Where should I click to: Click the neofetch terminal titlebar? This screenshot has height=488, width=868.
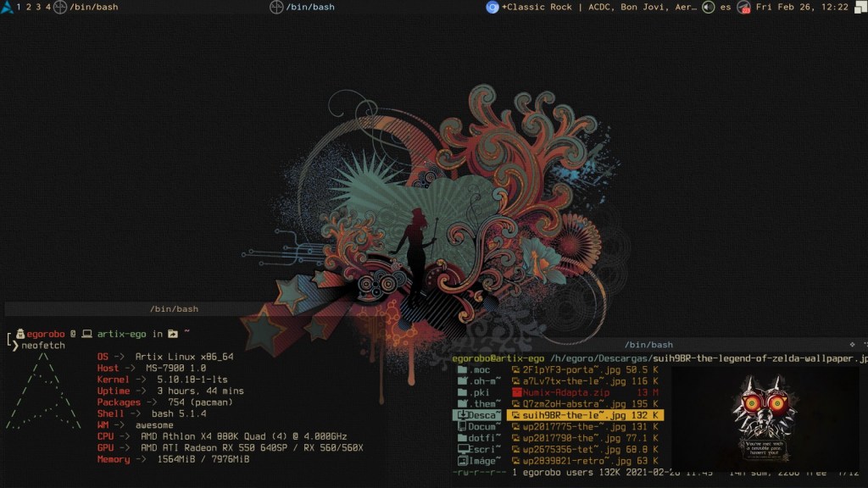tap(174, 309)
